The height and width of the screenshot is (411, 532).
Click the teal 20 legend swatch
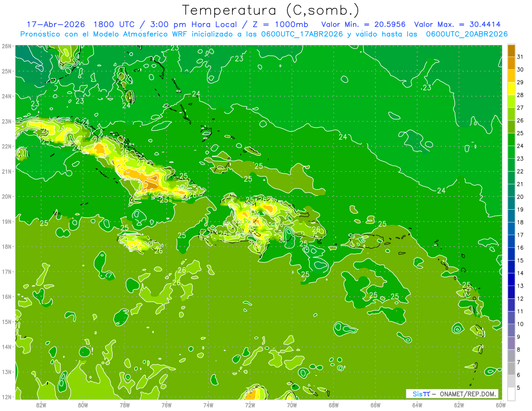[511, 191]
